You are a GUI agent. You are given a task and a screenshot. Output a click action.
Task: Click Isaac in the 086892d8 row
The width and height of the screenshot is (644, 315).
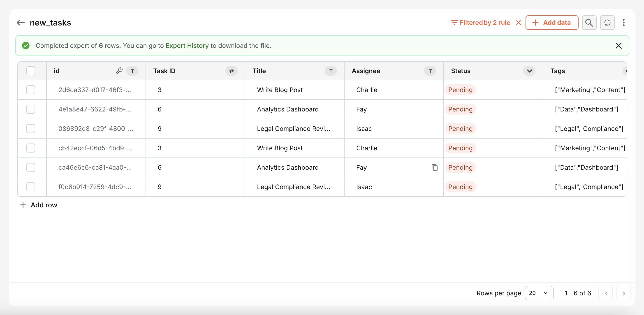[364, 129]
